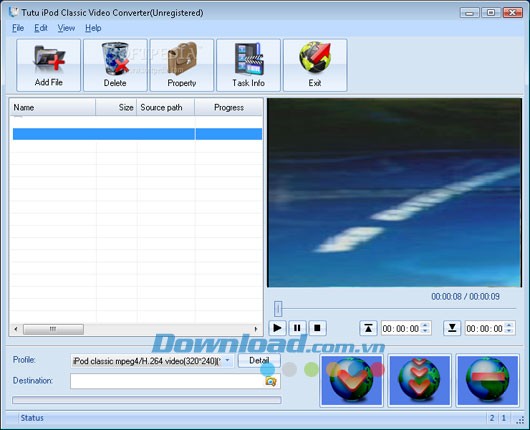Click the single-arrow convert globe button
Image resolution: width=530 pixels, height=430 pixels.
tap(351, 380)
